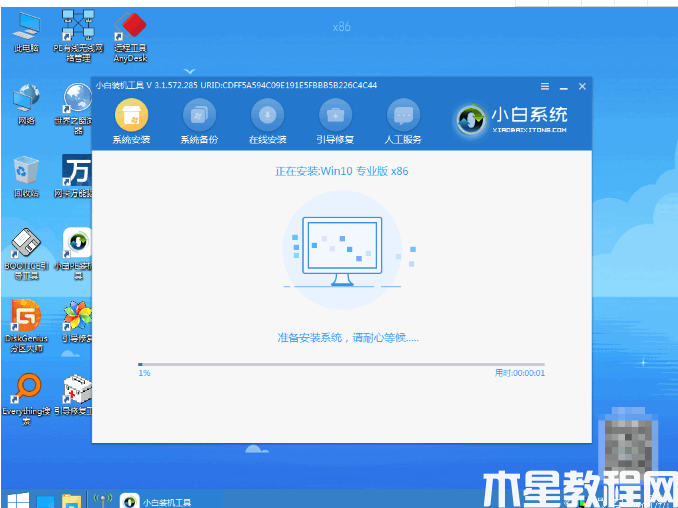Screen dimensions: 678x508
Task: Open the DiskGenius分区大师 desktop icon
Action: (x=26, y=326)
